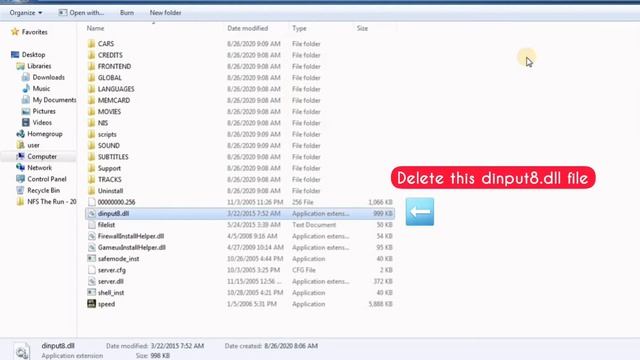
Task: Click the dinput8.dll details pane thumbnail
Action: tap(22, 351)
